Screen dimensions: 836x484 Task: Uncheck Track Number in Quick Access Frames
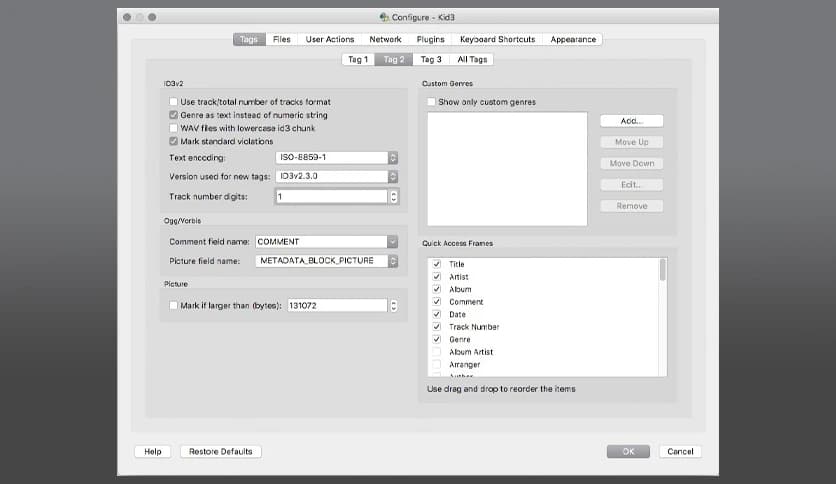(x=437, y=327)
